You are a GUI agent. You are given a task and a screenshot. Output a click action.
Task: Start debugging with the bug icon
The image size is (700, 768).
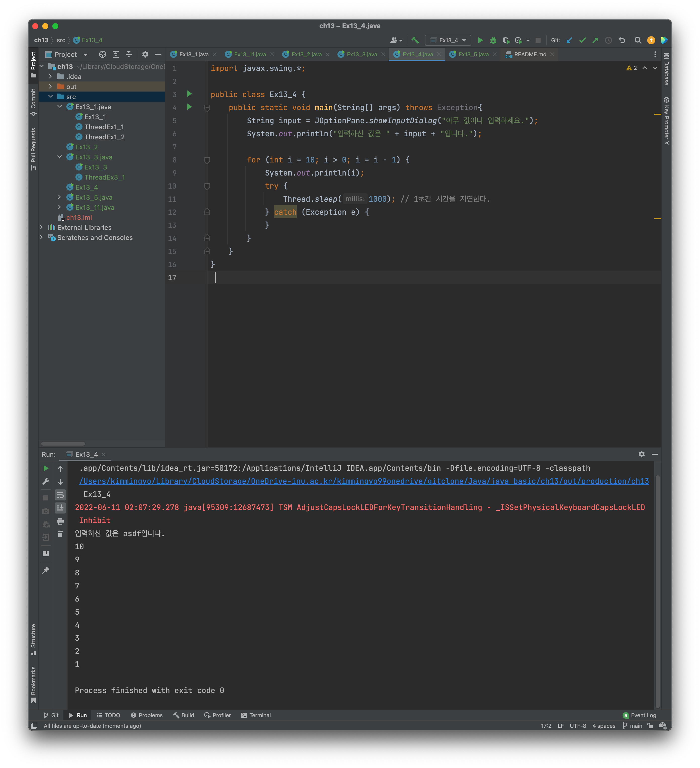coord(493,40)
